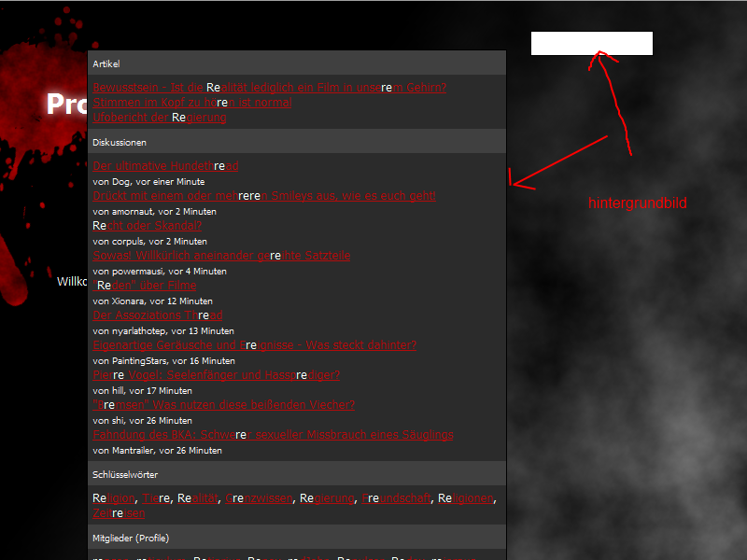Open article 'Stimmen im Kopf zu hören ist normal'

[x=192, y=103]
